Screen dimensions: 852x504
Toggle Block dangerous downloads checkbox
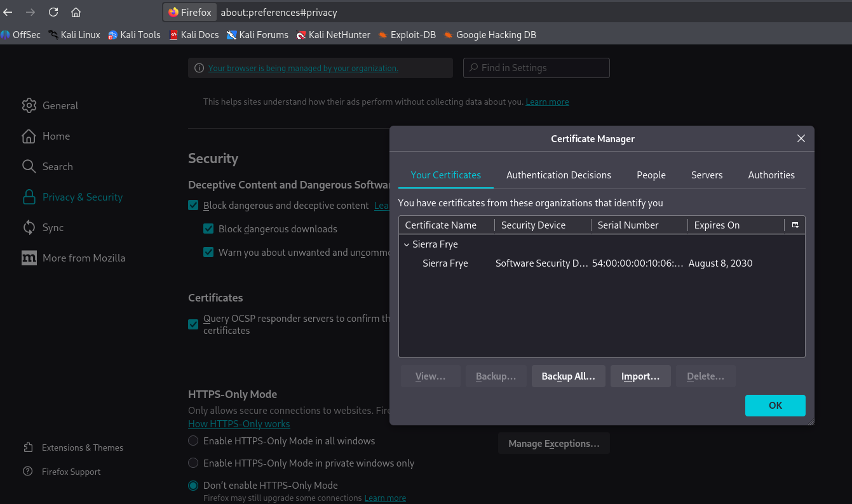click(208, 229)
